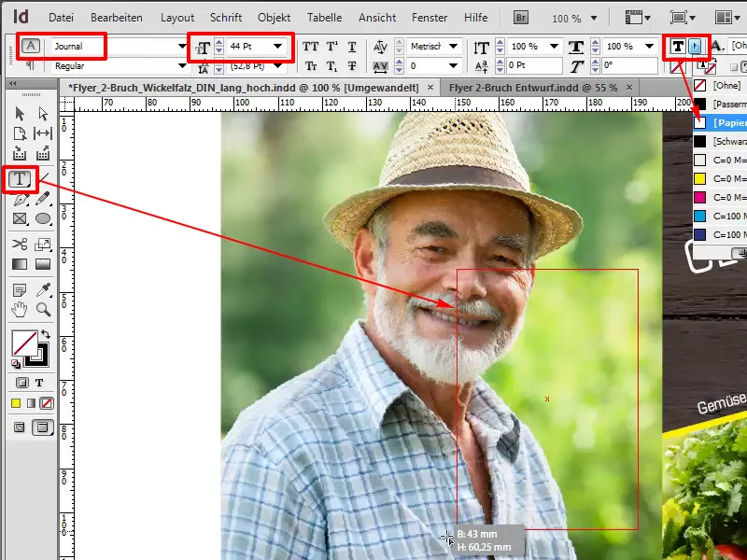This screenshot has height=560, width=747.
Task: Select the Zoom magnifier tool
Action: 43,310
